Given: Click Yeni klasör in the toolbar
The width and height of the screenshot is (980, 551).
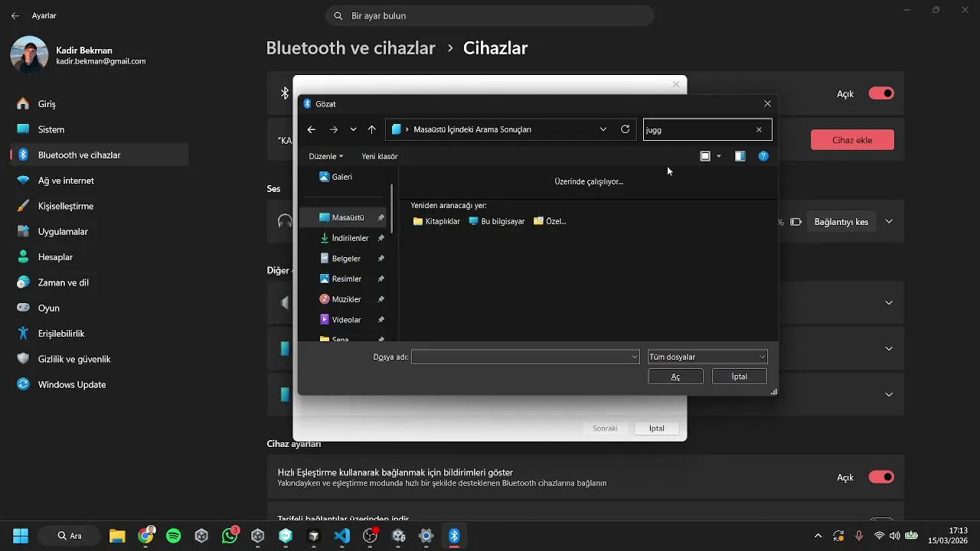Looking at the screenshot, I should (380, 156).
